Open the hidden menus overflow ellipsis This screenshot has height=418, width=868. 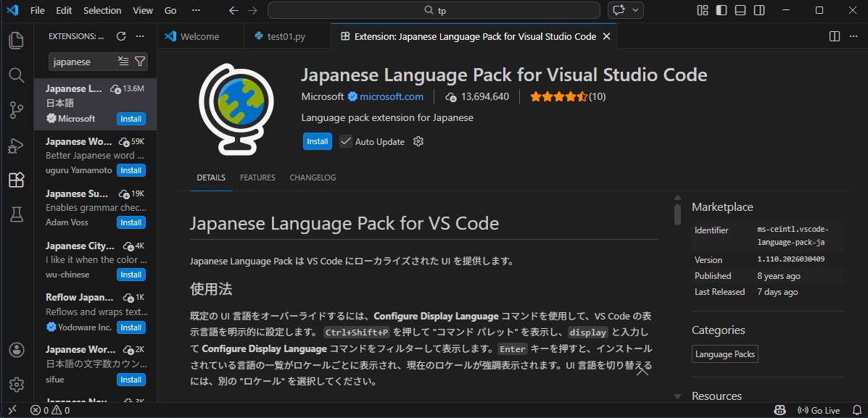tap(196, 10)
